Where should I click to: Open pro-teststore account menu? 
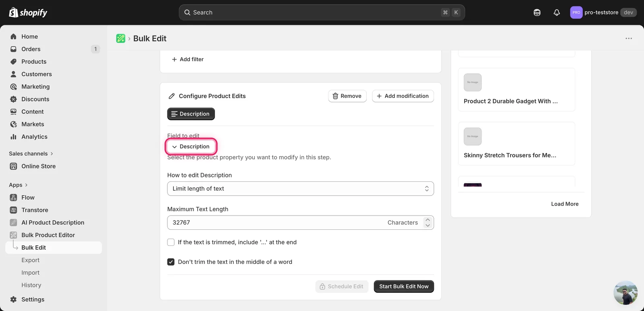click(x=603, y=12)
